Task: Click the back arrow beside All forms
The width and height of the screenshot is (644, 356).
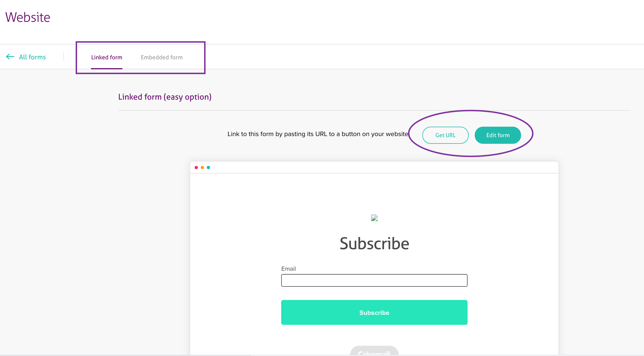Action: 10,57
